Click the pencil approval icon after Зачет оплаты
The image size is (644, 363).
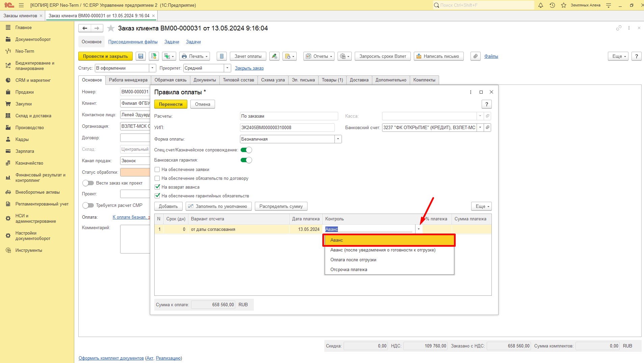(274, 56)
